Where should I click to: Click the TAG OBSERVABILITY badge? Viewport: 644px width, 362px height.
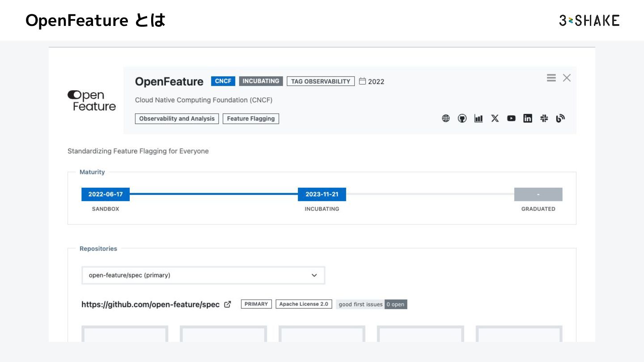coord(321,81)
